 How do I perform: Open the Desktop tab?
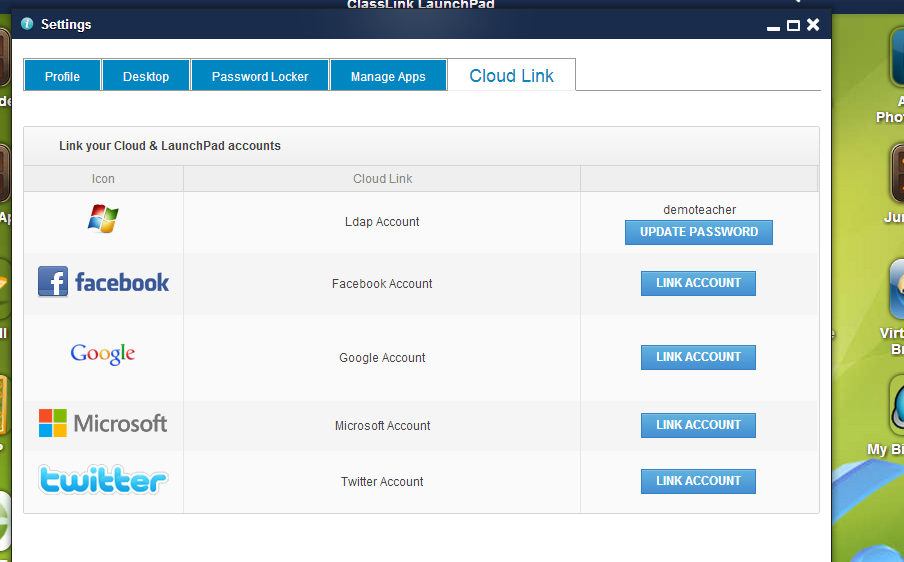[146, 76]
